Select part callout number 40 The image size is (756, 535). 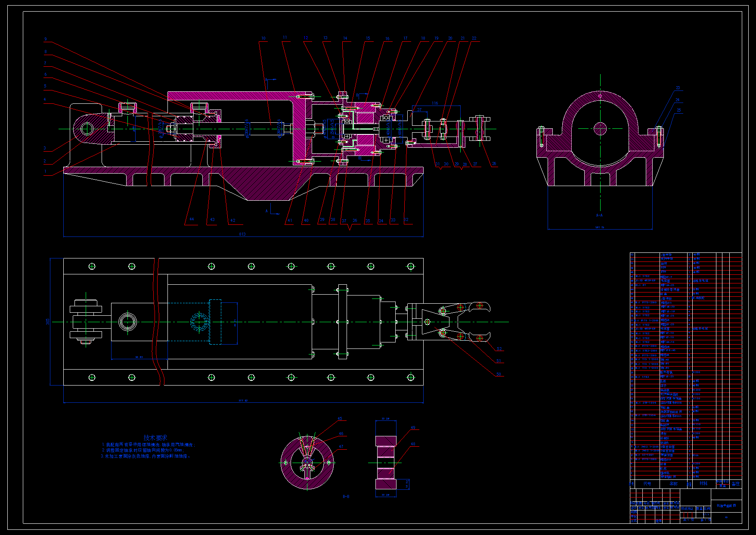coord(306,221)
